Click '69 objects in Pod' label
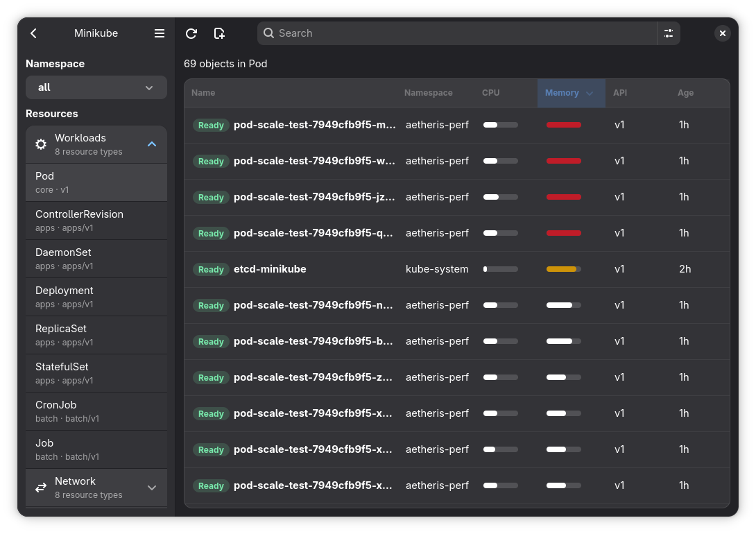Screen dimensions: 756x534 point(225,64)
